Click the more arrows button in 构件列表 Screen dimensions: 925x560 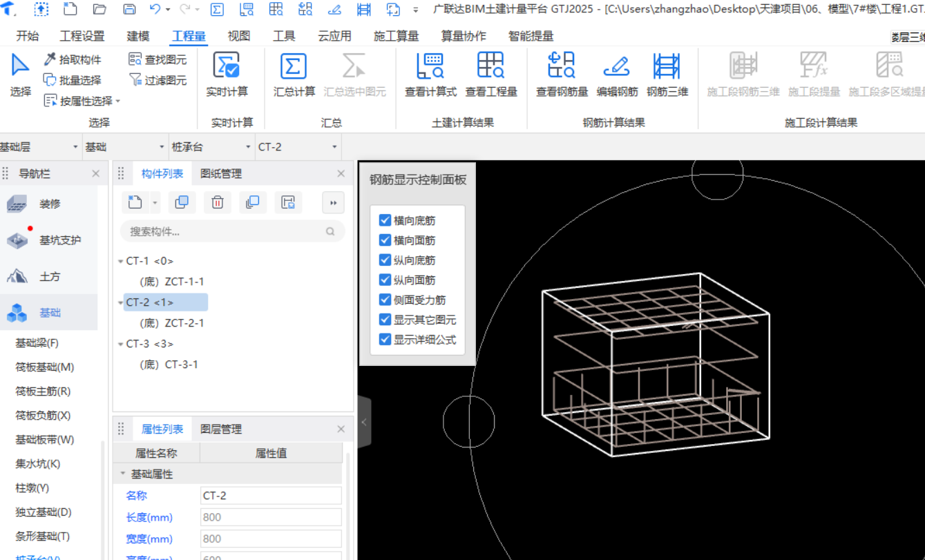click(333, 202)
